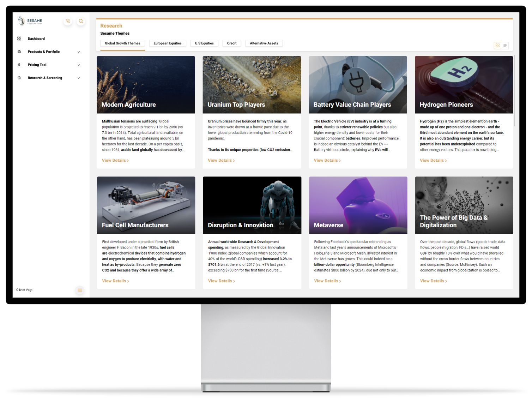Switch to grid view layout
Image resolution: width=532 pixels, height=401 pixels.
[497, 46]
